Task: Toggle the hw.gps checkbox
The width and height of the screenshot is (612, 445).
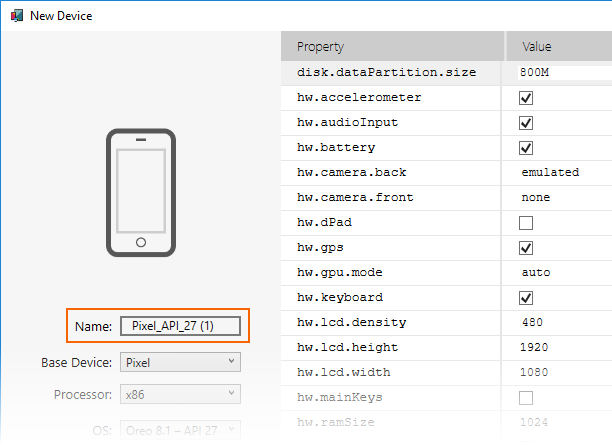Action: click(x=526, y=248)
